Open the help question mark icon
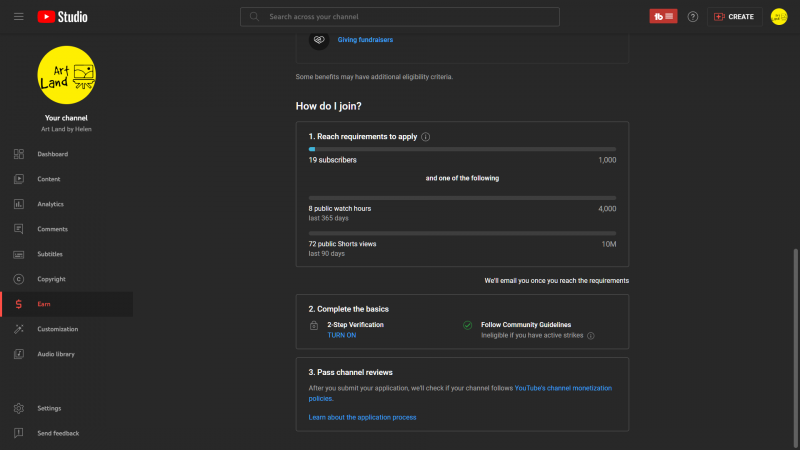Screen dimensions: 800x450 [693, 17]
